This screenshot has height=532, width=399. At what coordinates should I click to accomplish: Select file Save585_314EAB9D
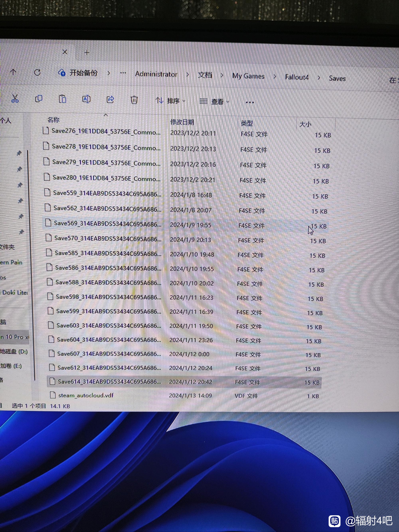(108, 253)
